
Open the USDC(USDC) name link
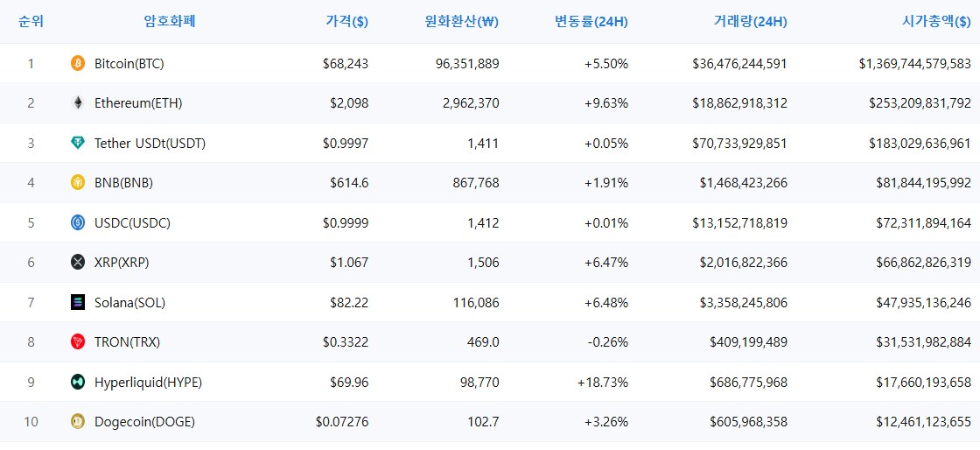pos(132,223)
